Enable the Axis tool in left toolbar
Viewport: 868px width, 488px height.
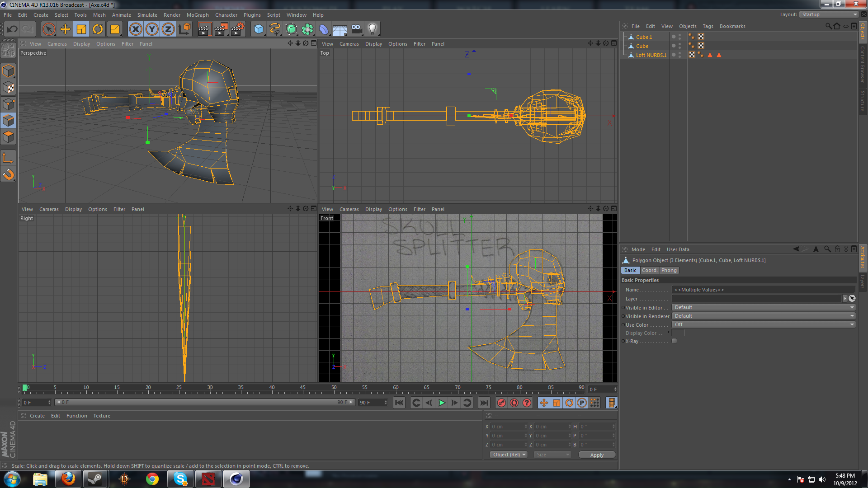tap(8, 158)
